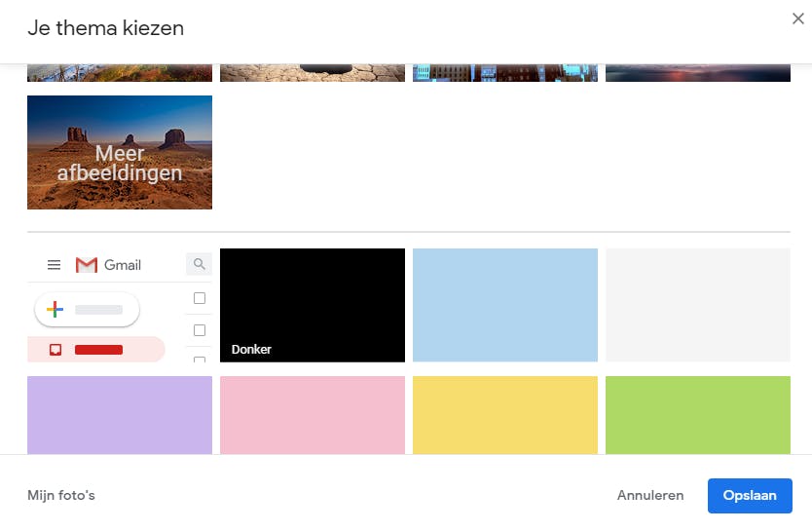The height and width of the screenshot is (531, 812).
Task: Choose the lavender purple theme
Action: (120, 415)
